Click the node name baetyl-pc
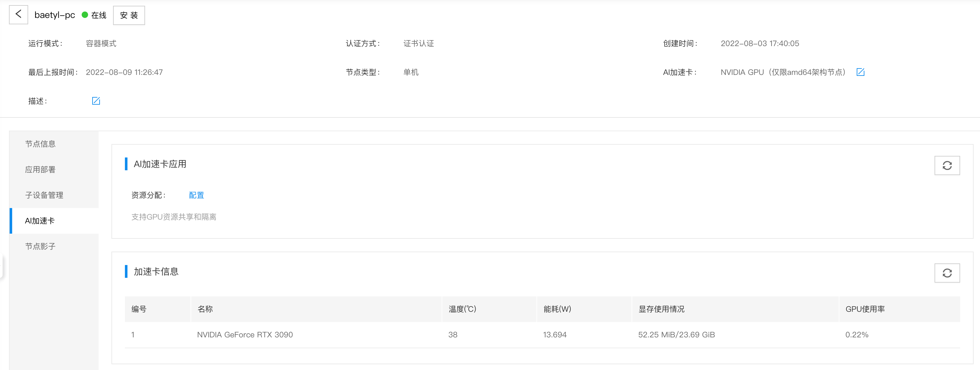 pyautogui.click(x=55, y=15)
